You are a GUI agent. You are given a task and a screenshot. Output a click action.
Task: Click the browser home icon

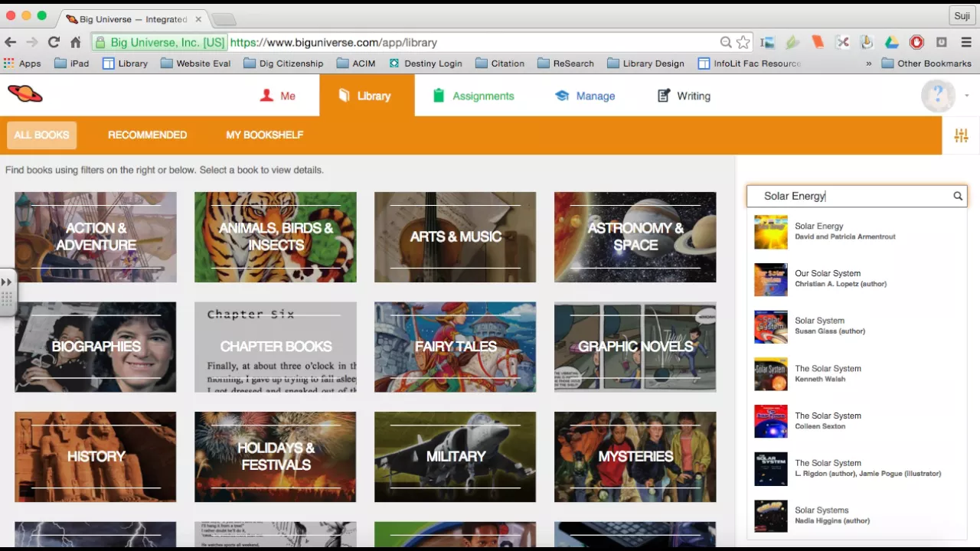[x=75, y=43]
